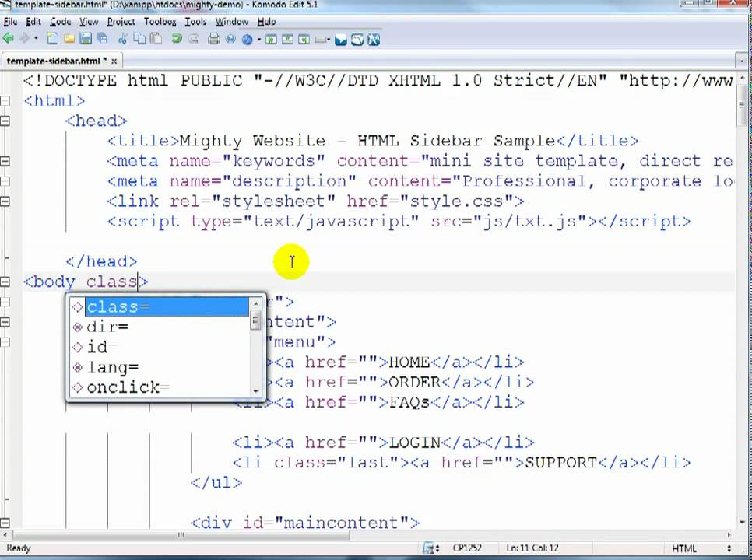Click the Print icon
Screen dimensions: 752x560
[x=214, y=40]
